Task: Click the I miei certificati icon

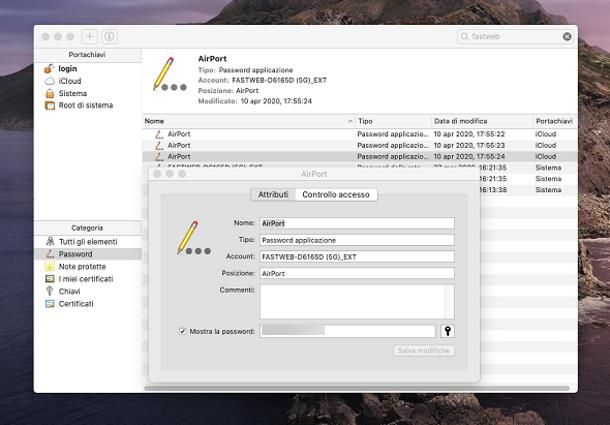Action: point(50,279)
